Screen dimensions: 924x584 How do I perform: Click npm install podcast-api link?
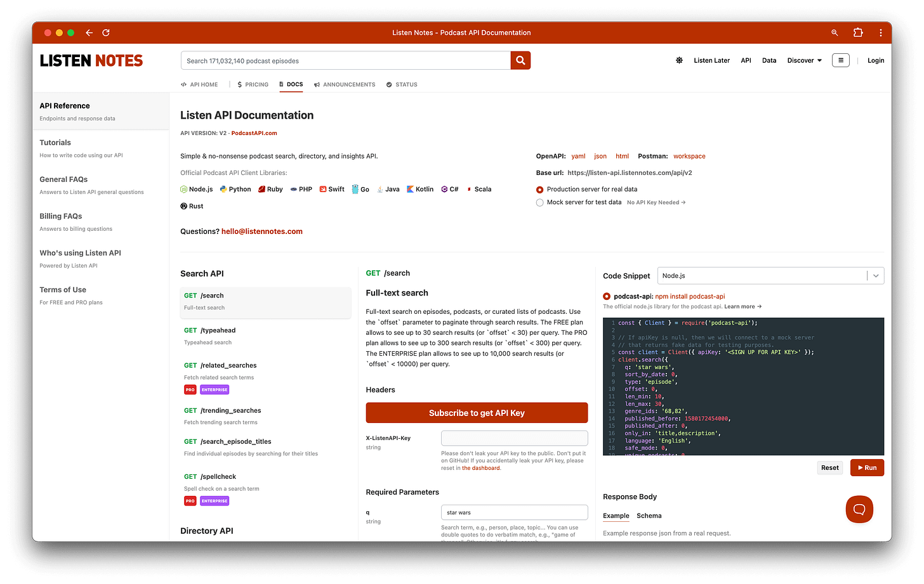690,296
